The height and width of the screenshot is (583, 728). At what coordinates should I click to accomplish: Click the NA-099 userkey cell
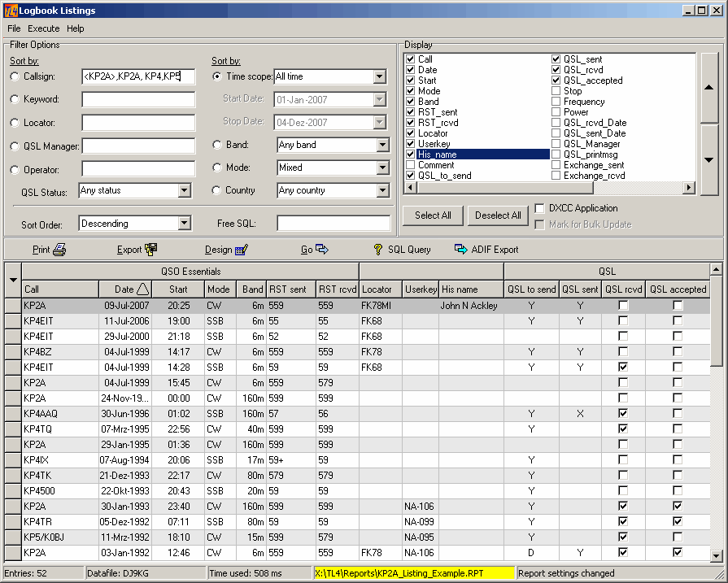coord(421,522)
